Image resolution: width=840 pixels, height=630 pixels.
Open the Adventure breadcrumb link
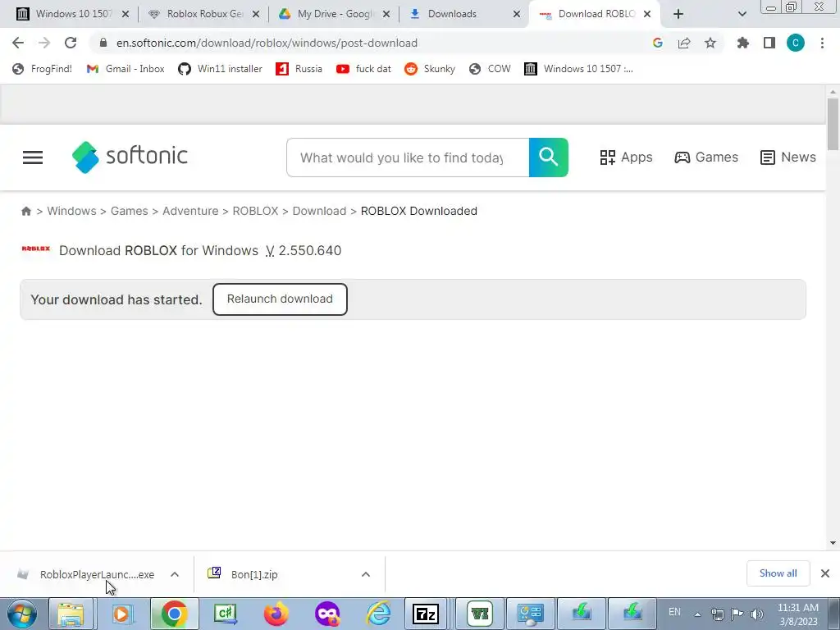click(190, 211)
